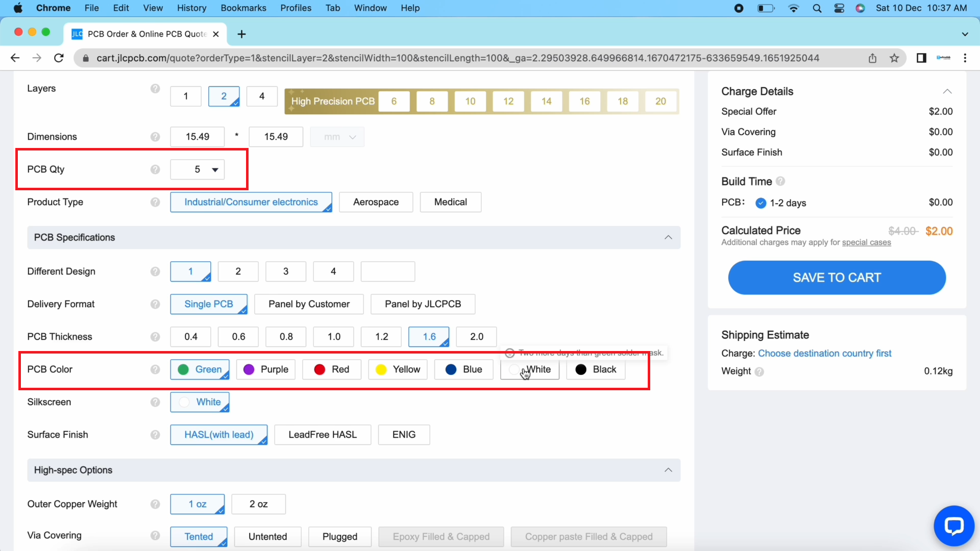Viewport: 980px width, 551px height.
Task: Click the PCB Thickness help icon
Action: point(155,337)
